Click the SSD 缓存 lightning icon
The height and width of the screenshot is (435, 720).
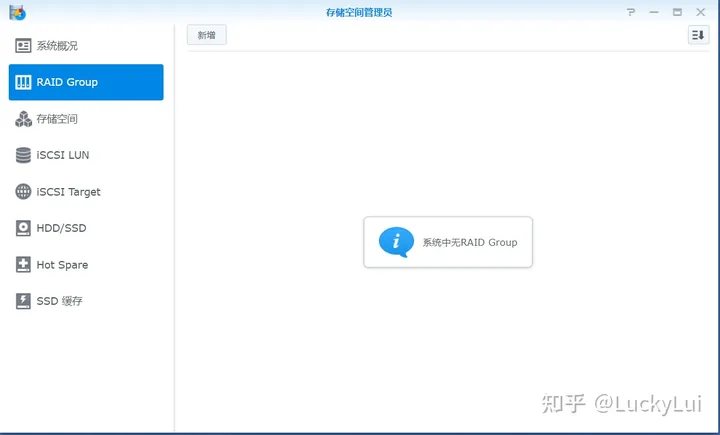click(23, 301)
